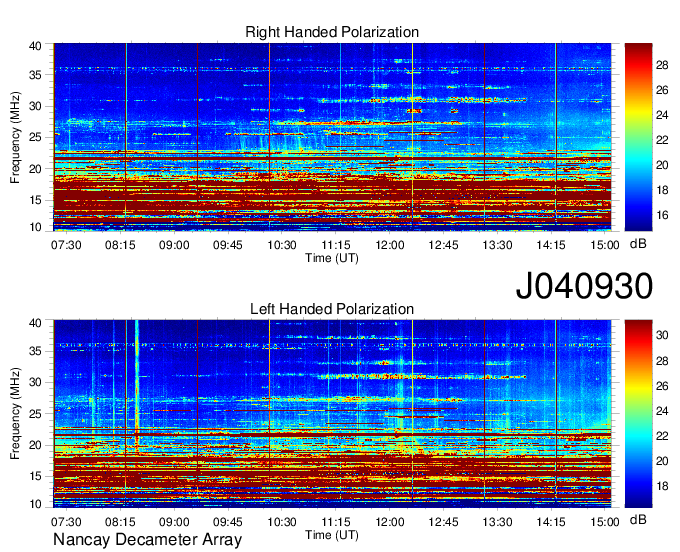Image resolution: width=680 pixels, height=552 pixels.
Task: Click the Left Handed Polarization color scale bar
Action: click(x=638, y=414)
